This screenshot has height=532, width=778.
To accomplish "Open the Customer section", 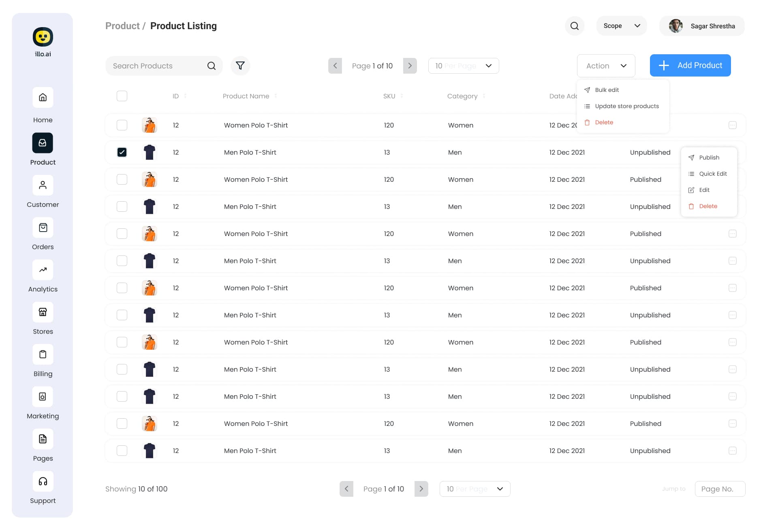I will tap(43, 185).
